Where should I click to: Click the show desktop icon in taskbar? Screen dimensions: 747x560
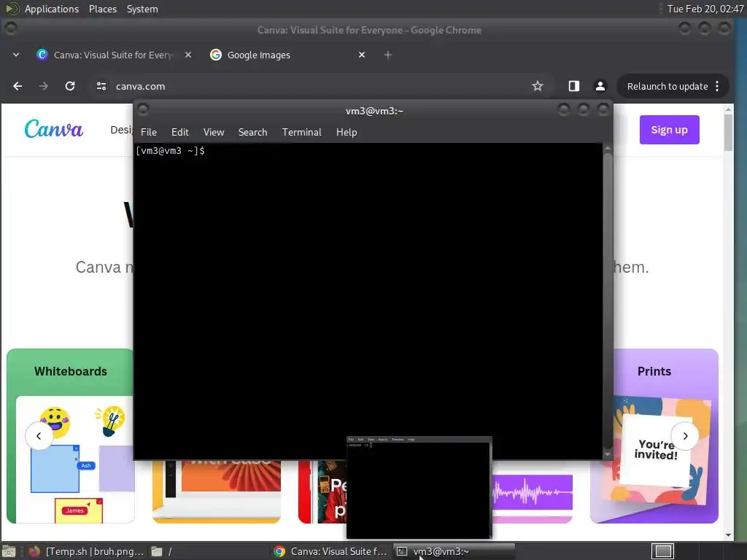click(x=9, y=551)
